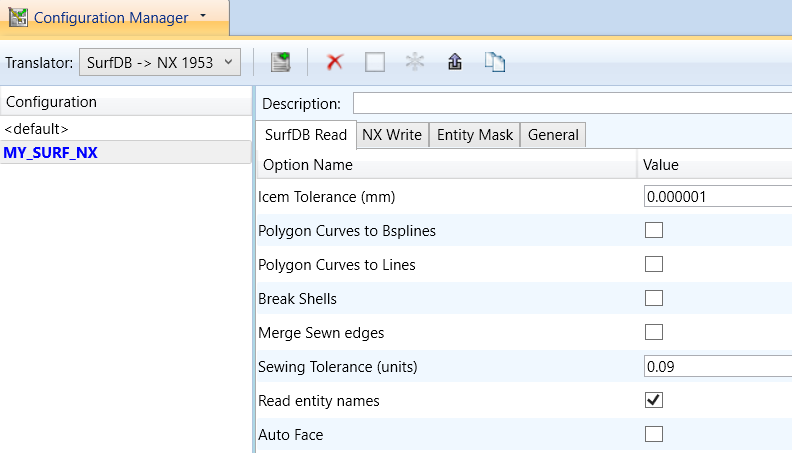
Task: Focus the Description input field
Action: pyautogui.click(x=572, y=104)
